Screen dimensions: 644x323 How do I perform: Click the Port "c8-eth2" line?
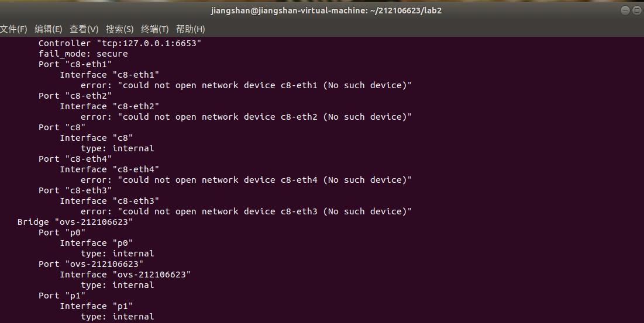tap(75, 96)
